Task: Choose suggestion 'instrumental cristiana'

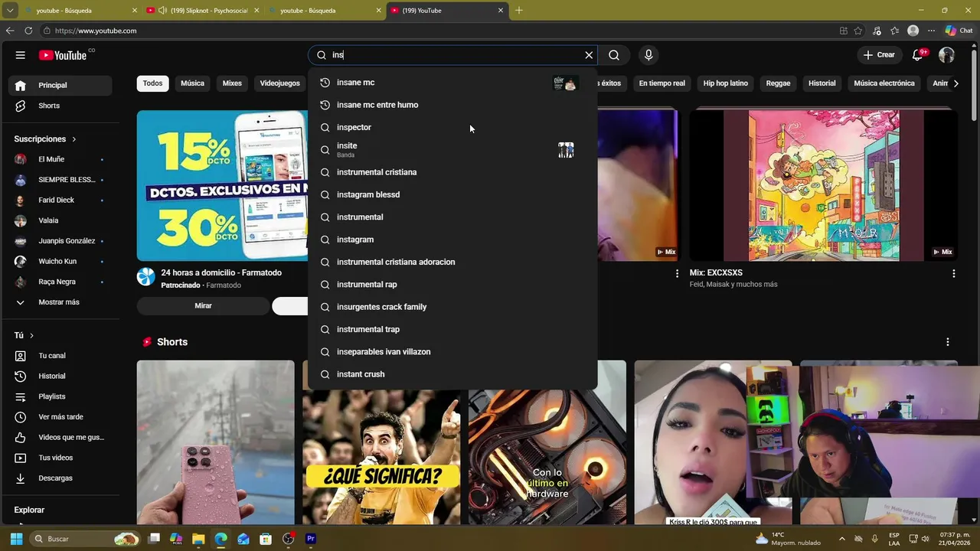Action: [452, 172]
